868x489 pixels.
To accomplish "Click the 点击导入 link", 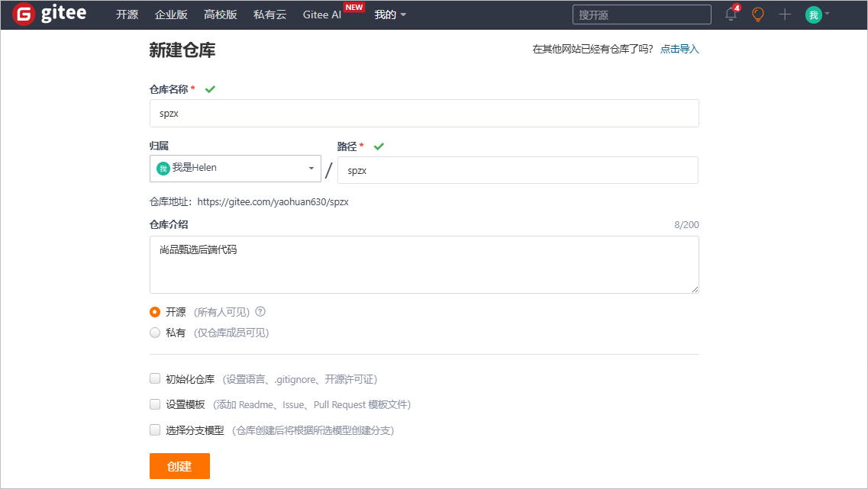I will [x=679, y=50].
